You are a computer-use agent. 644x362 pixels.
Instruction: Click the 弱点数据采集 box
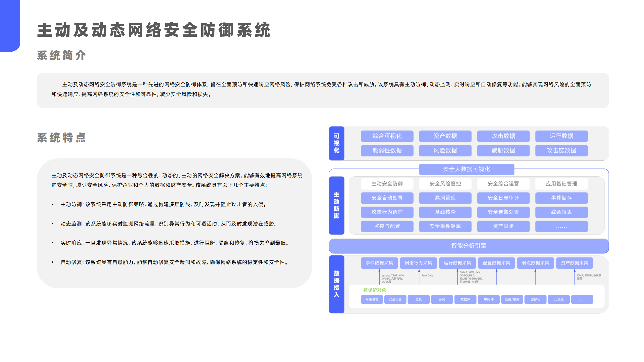pos(536,263)
